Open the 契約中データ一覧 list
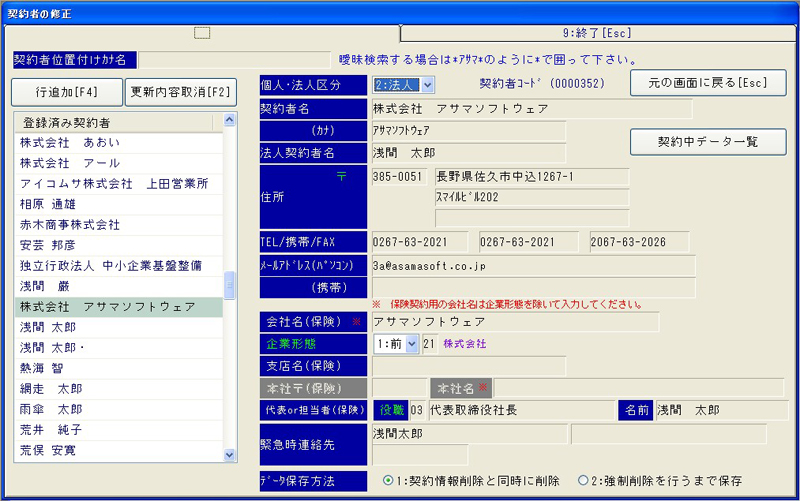800x501 pixels. pyautogui.click(x=707, y=142)
